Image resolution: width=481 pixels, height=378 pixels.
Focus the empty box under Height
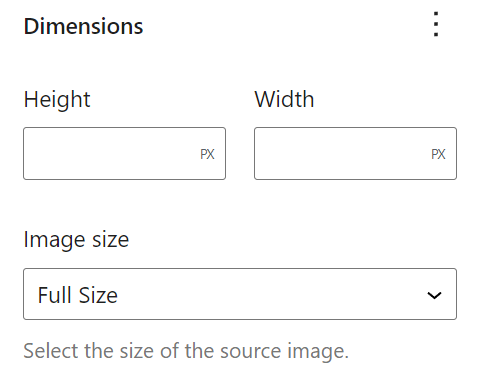click(124, 153)
